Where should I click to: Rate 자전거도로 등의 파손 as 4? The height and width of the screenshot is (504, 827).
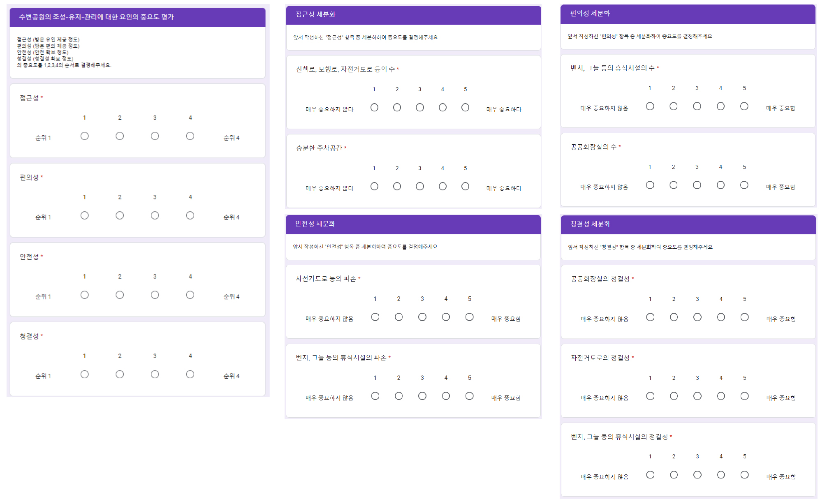pyautogui.click(x=446, y=317)
